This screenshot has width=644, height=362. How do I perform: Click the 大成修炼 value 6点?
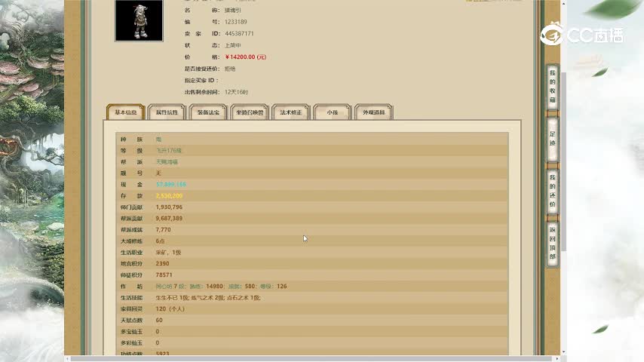pyautogui.click(x=160, y=241)
